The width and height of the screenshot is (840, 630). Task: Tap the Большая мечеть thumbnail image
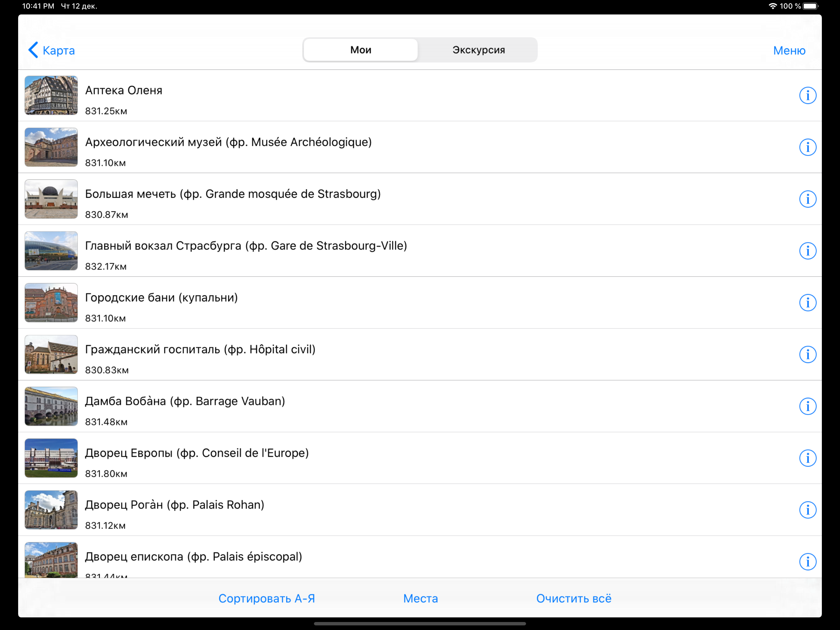click(x=51, y=199)
